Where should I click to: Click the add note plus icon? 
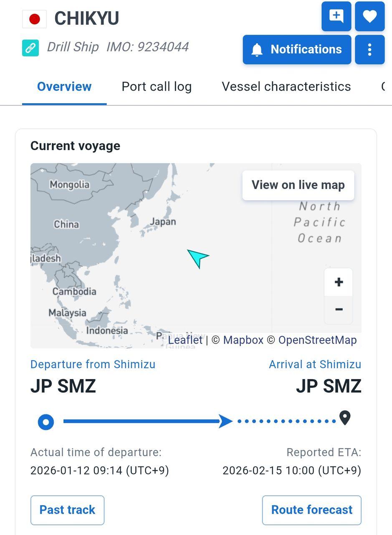(x=336, y=16)
